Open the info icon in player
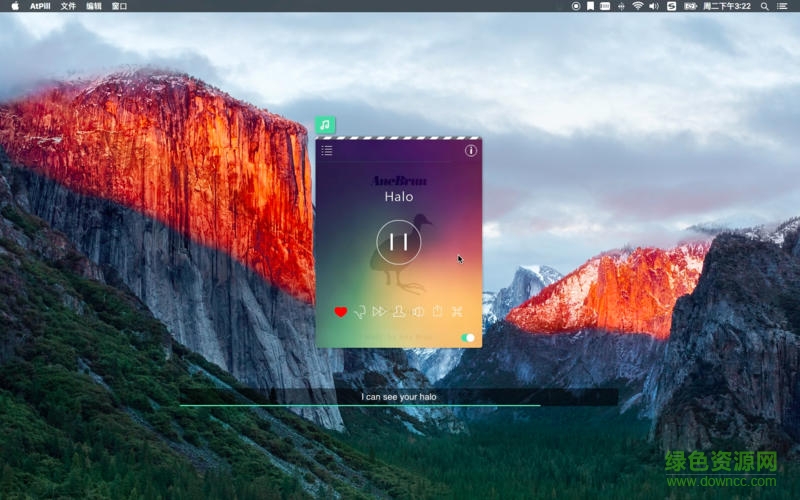 tap(471, 151)
